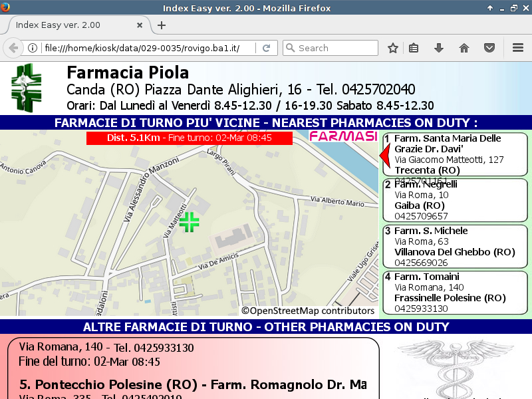
Task: Show bookmarks library list icon
Action: [x=414, y=48]
